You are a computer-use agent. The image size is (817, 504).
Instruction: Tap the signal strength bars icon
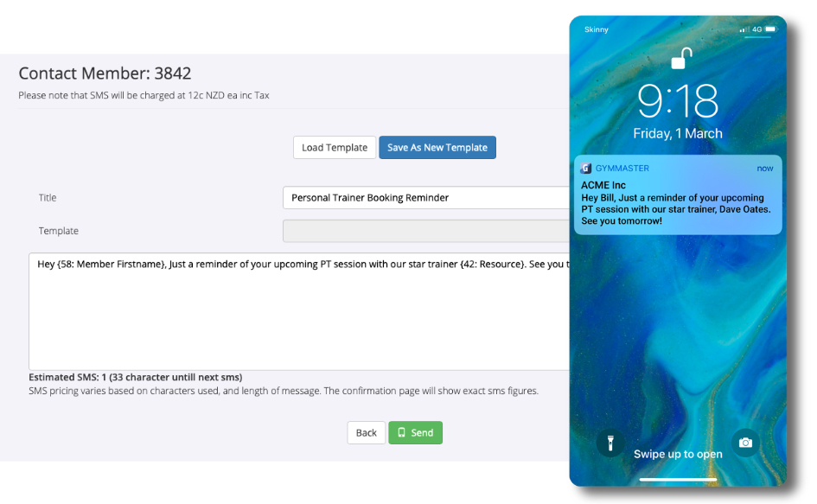click(744, 29)
